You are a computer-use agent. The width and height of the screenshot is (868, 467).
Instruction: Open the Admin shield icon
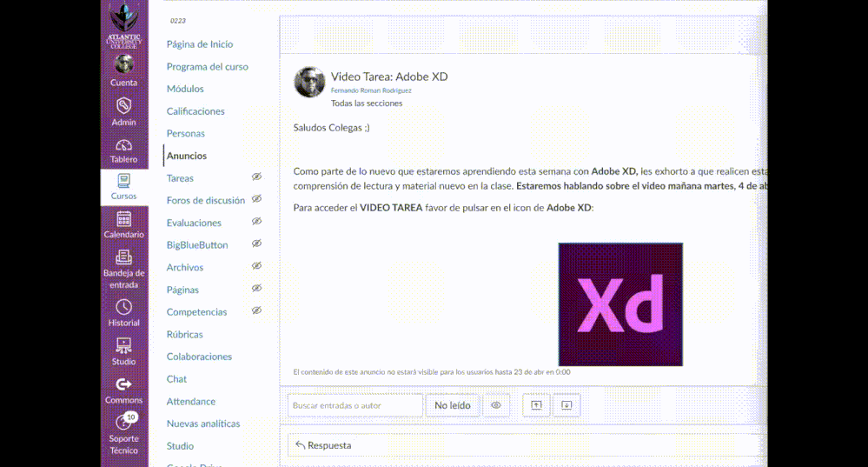click(123, 106)
